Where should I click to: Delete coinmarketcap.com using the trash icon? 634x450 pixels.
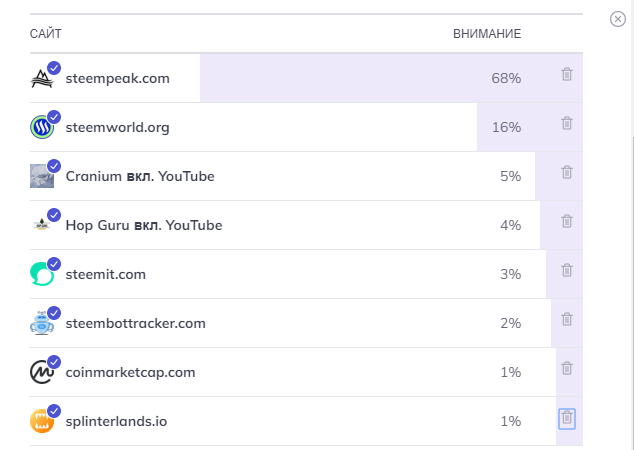click(x=567, y=369)
